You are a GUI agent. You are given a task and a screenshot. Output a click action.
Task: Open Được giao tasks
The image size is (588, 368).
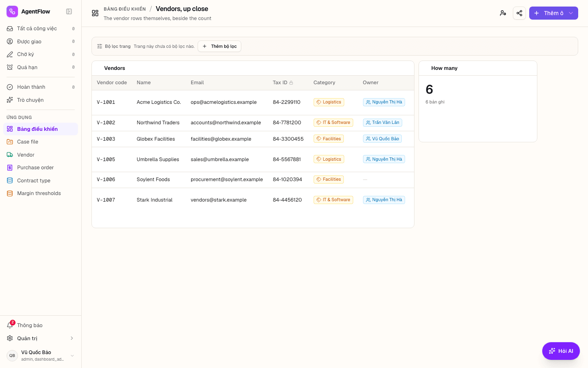tap(40, 41)
